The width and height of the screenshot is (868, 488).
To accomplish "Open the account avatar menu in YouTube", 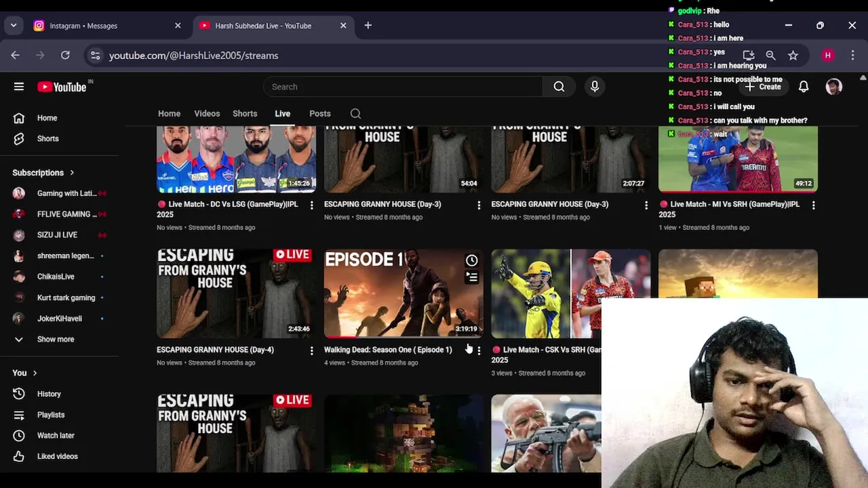I will coord(834,87).
